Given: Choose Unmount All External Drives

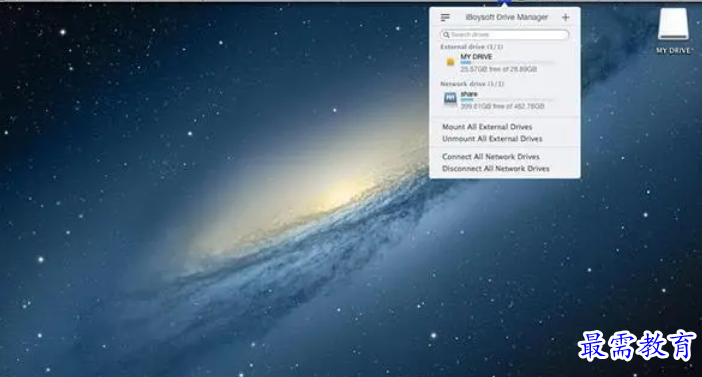Looking at the screenshot, I should [x=492, y=139].
